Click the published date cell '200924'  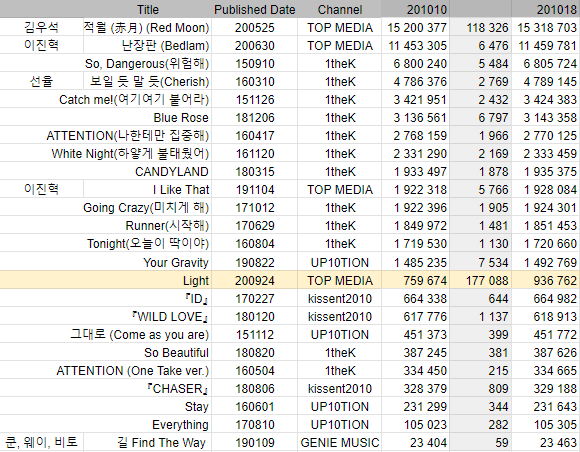255,281
